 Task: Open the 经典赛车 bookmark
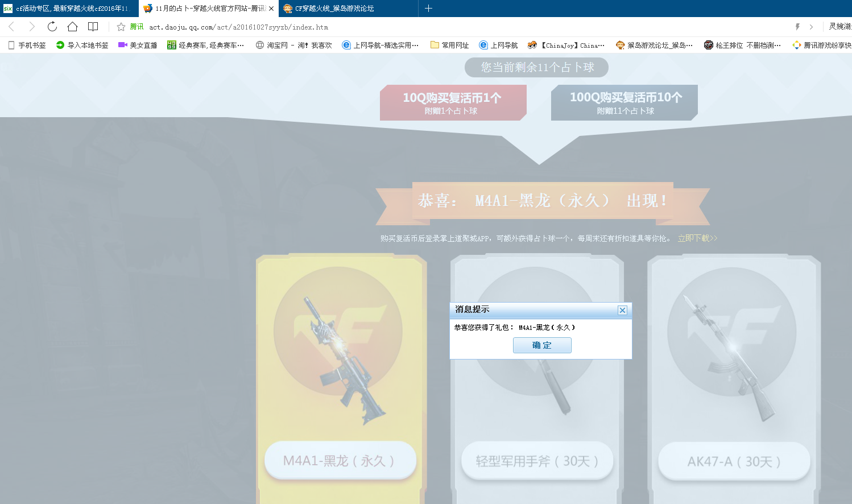tap(206, 45)
